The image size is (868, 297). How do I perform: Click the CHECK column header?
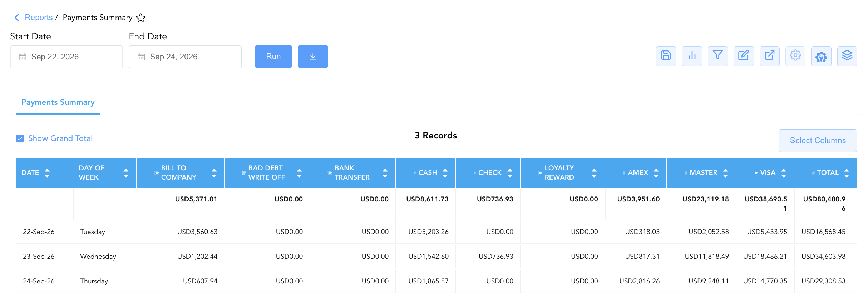click(488, 173)
